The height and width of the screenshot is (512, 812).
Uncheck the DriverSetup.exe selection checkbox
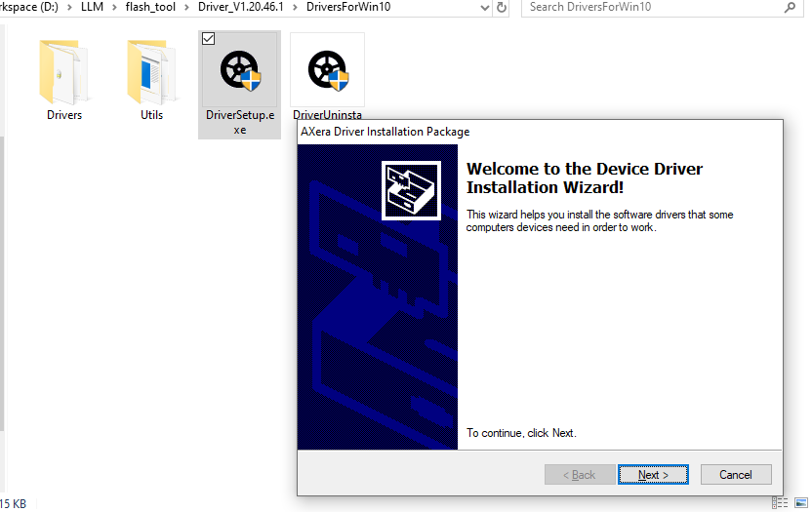pos(208,39)
